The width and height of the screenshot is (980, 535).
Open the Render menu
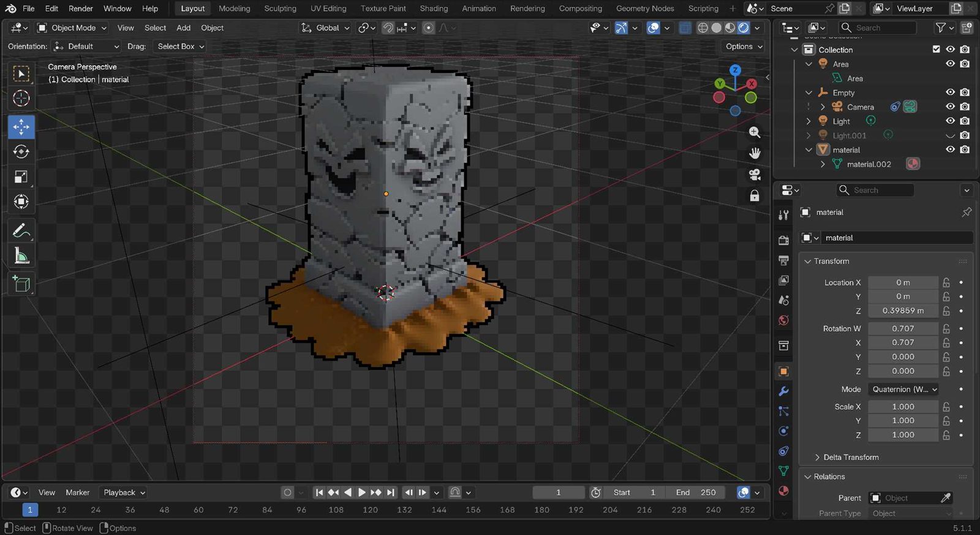click(x=81, y=9)
